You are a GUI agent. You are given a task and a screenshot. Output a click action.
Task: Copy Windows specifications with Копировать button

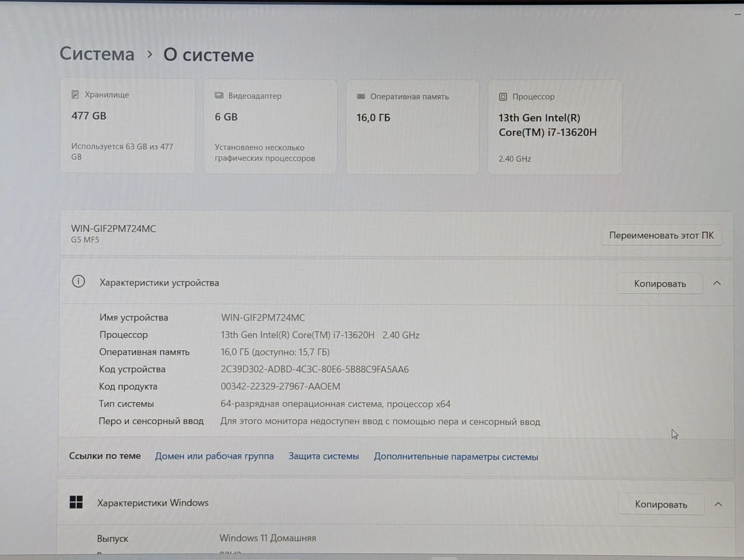661,504
